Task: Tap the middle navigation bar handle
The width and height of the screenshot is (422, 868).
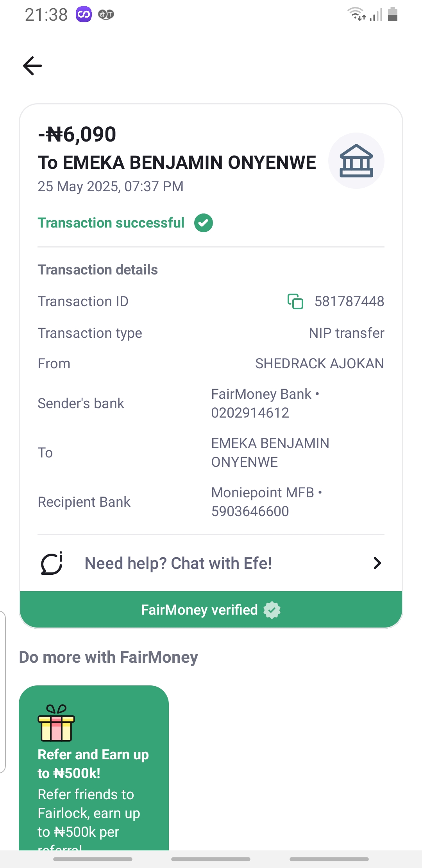Action: 211,859
